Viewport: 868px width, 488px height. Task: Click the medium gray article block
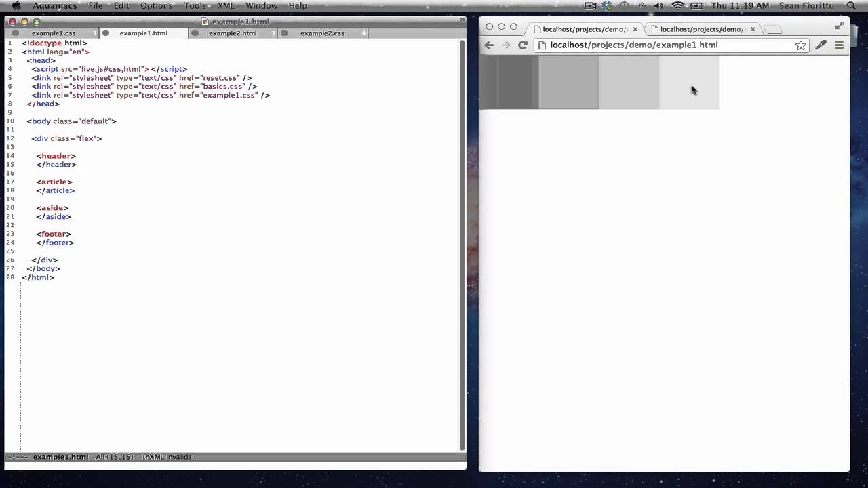pos(569,82)
